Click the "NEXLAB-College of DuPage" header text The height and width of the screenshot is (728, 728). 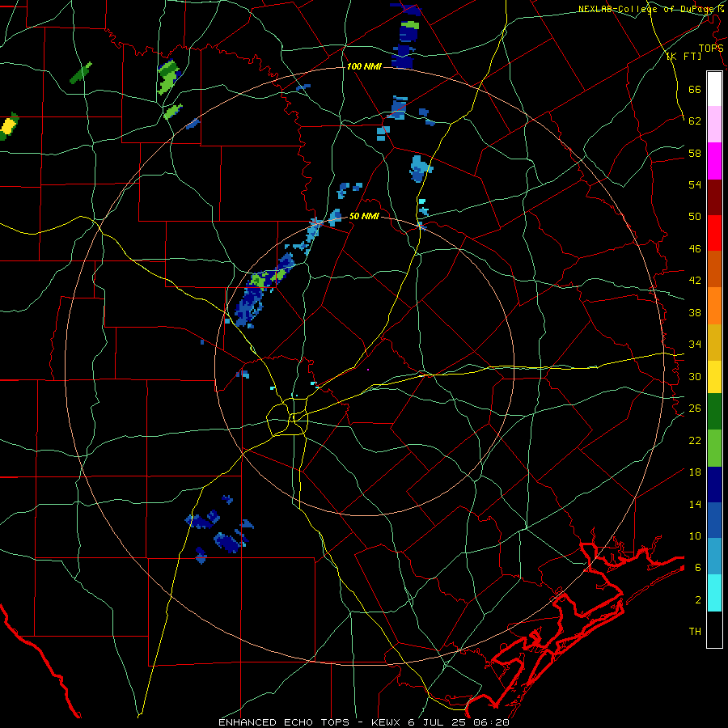647,9
